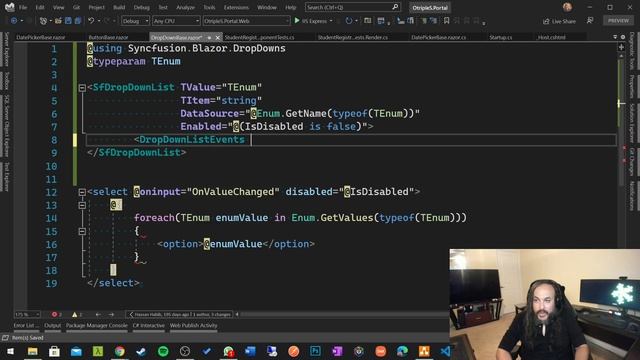The width and height of the screenshot is (640, 360).
Task: Click the Live Share button
Action: [560, 21]
